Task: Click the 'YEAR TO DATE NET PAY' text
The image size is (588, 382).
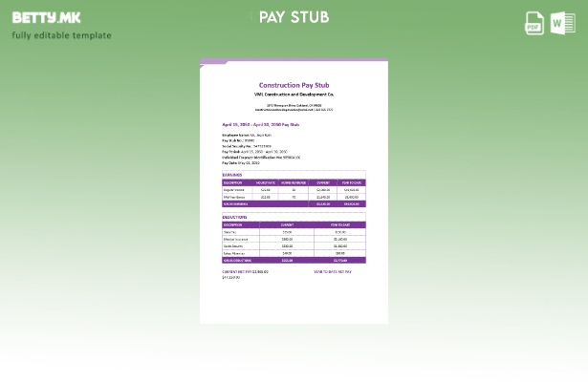Action: coord(332,271)
